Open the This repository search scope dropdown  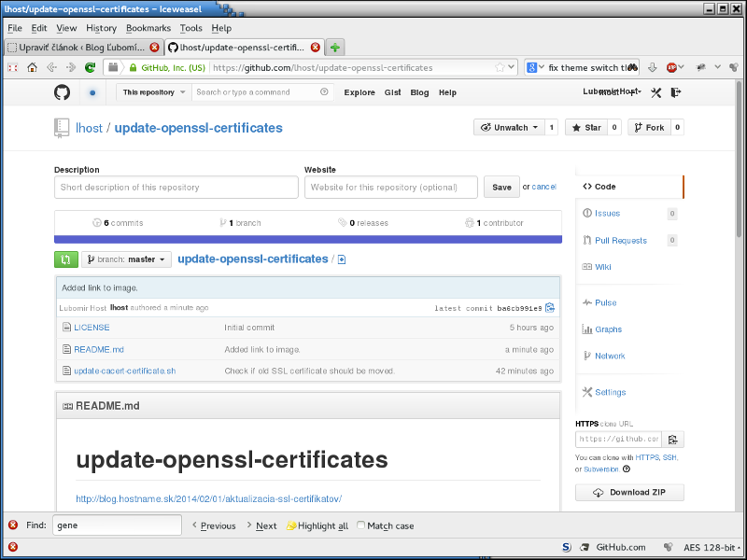point(154,92)
